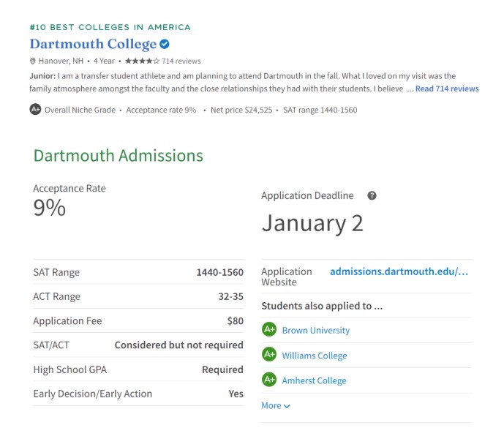Expand the More list of colleges

[x=276, y=406]
